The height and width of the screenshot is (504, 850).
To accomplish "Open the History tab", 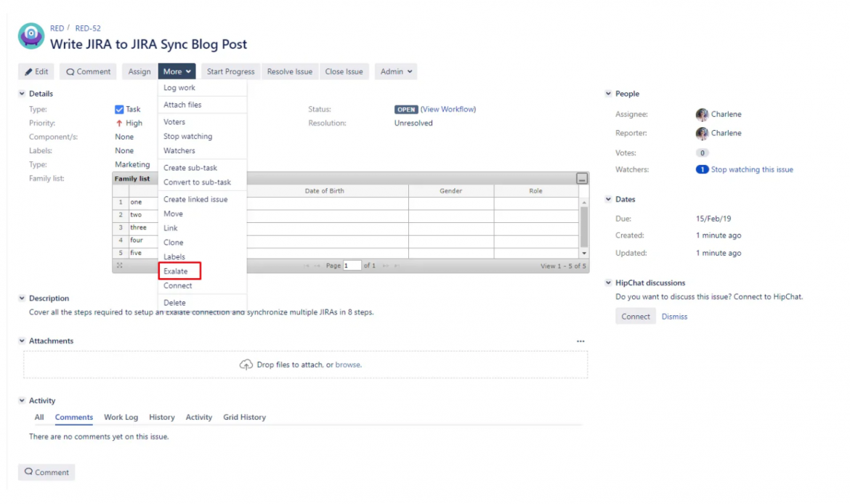I will tap(161, 418).
